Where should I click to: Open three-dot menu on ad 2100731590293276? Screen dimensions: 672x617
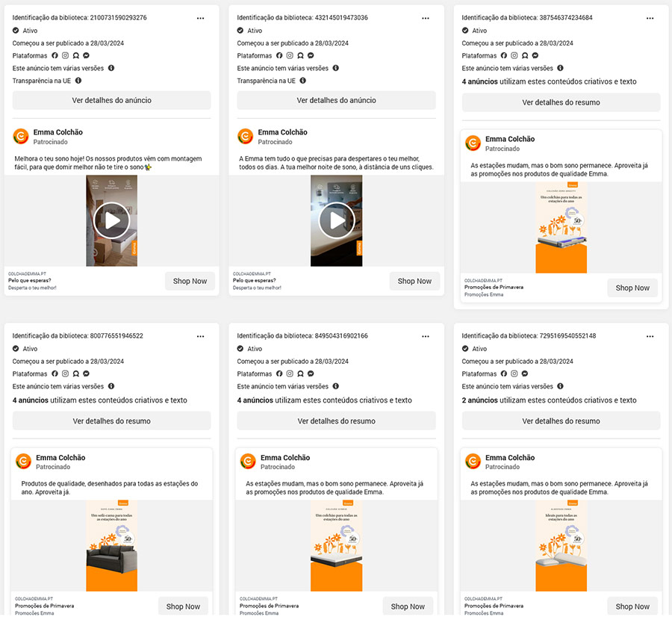click(x=200, y=18)
